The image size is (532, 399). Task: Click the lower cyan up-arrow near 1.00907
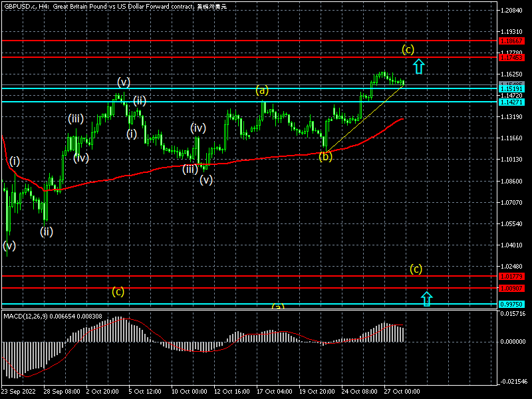[x=427, y=299]
